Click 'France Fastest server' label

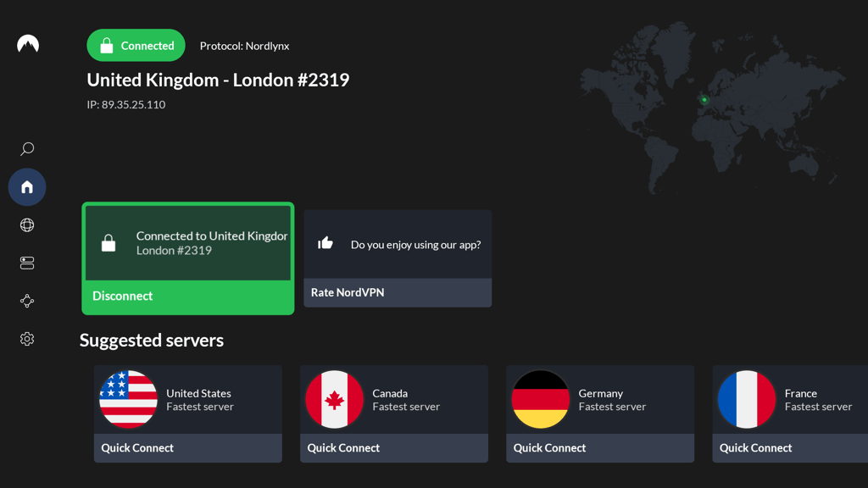tap(818, 400)
